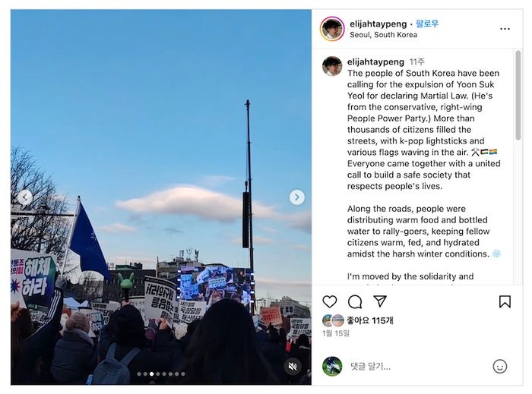
Task: Open the emoji picker smiley icon
Action: pyautogui.click(x=500, y=366)
